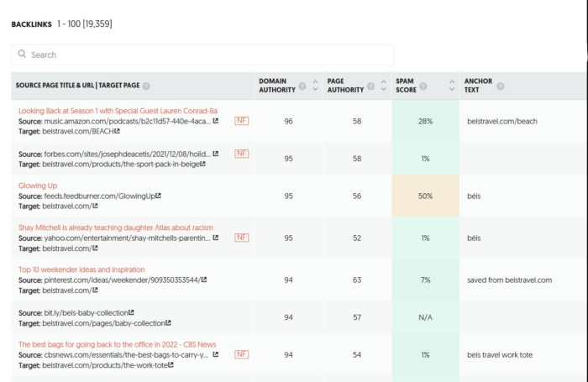Image resolution: width=588 pixels, height=382 pixels.
Task: Click the pinterest.com/ideas/weekender source URL
Action: coord(123,280)
